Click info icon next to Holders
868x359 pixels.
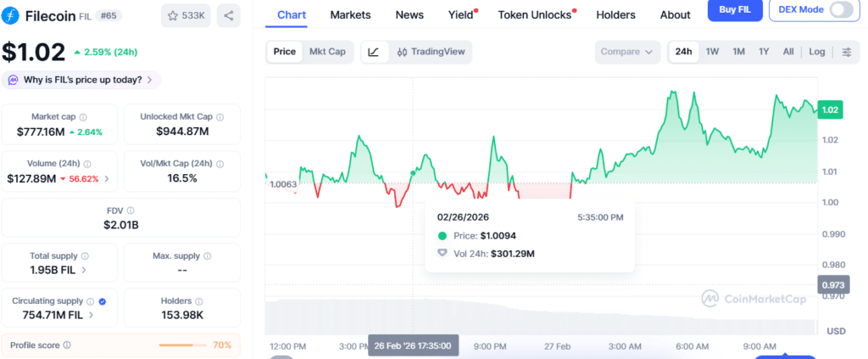tap(198, 301)
